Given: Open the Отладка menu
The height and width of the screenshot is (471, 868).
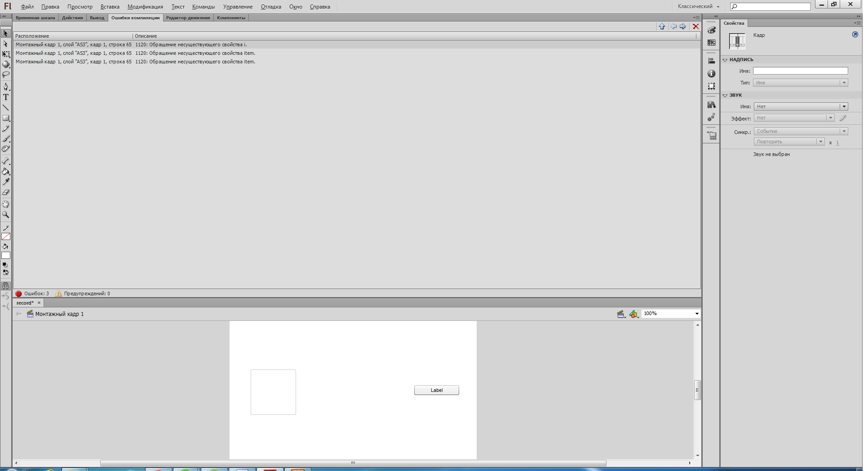Looking at the screenshot, I should (271, 7).
